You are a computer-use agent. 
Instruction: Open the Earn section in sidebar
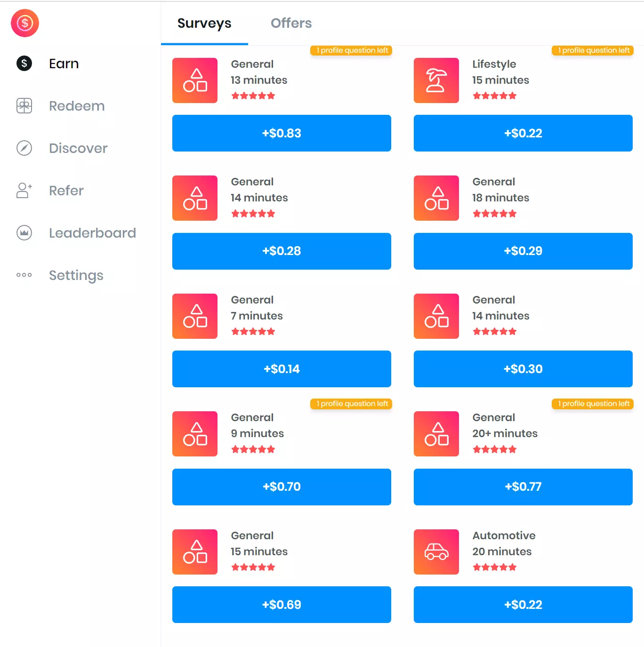pos(64,64)
